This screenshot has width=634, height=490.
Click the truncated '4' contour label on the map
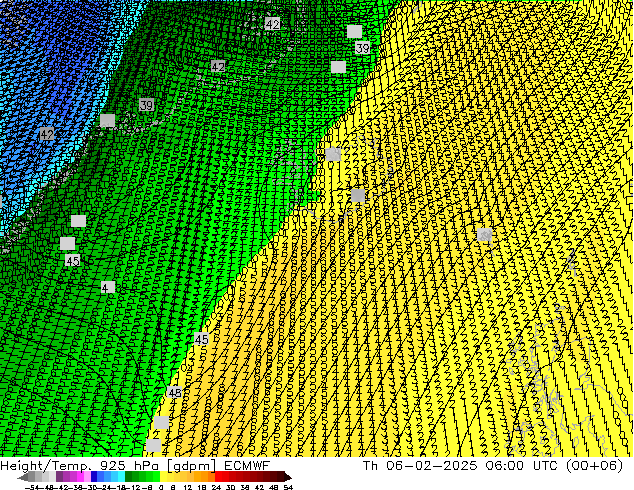108,287
